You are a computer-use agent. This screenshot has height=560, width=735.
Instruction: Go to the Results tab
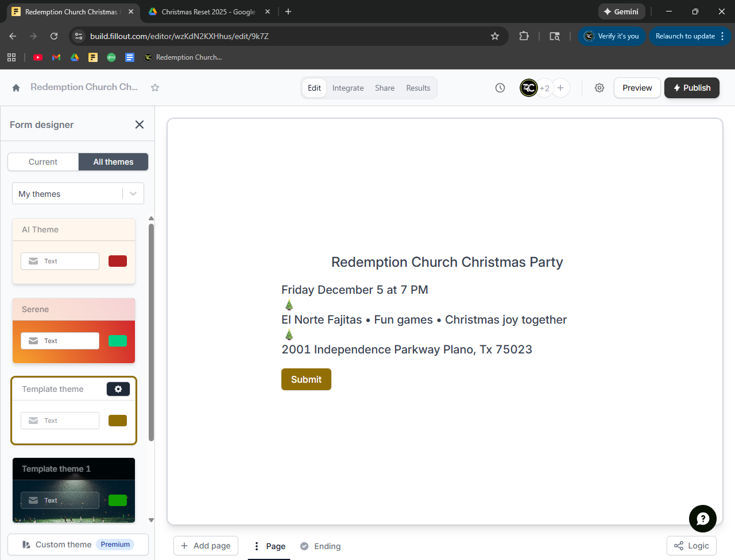(418, 88)
